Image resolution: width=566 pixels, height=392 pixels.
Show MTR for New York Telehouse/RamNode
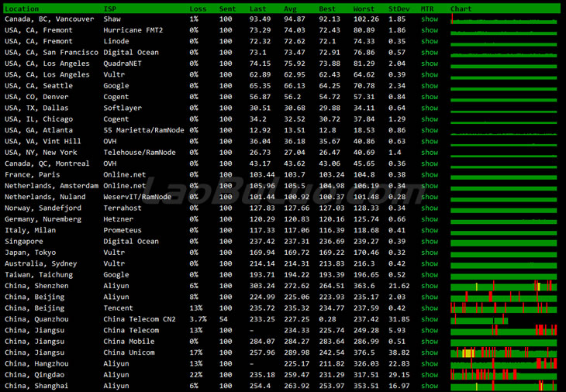430,153
